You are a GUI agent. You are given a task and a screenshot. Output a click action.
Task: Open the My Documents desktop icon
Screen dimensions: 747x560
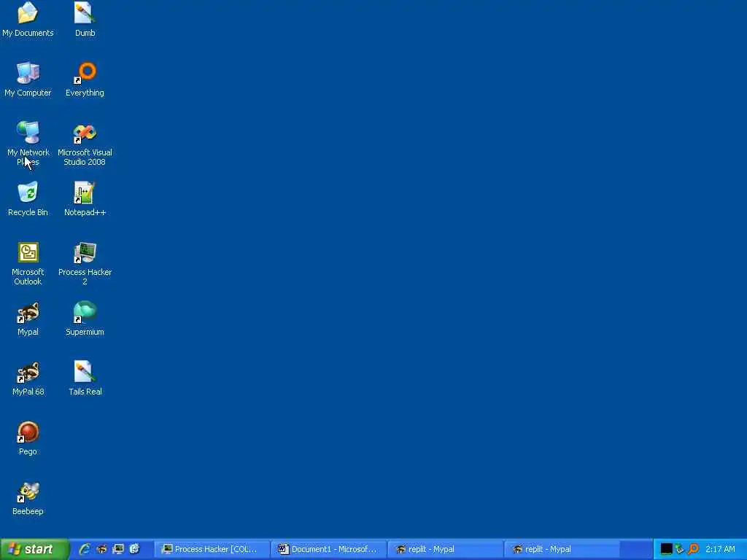[28, 19]
